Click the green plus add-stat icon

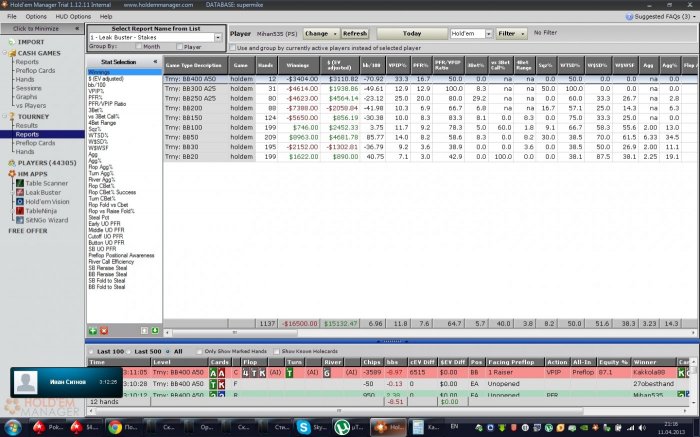pos(93,331)
